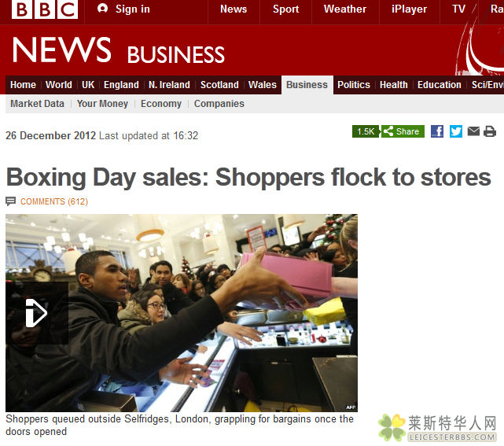Open Weather in top navigation
The height and width of the screenshot is (446, 504).
[345, 9]
